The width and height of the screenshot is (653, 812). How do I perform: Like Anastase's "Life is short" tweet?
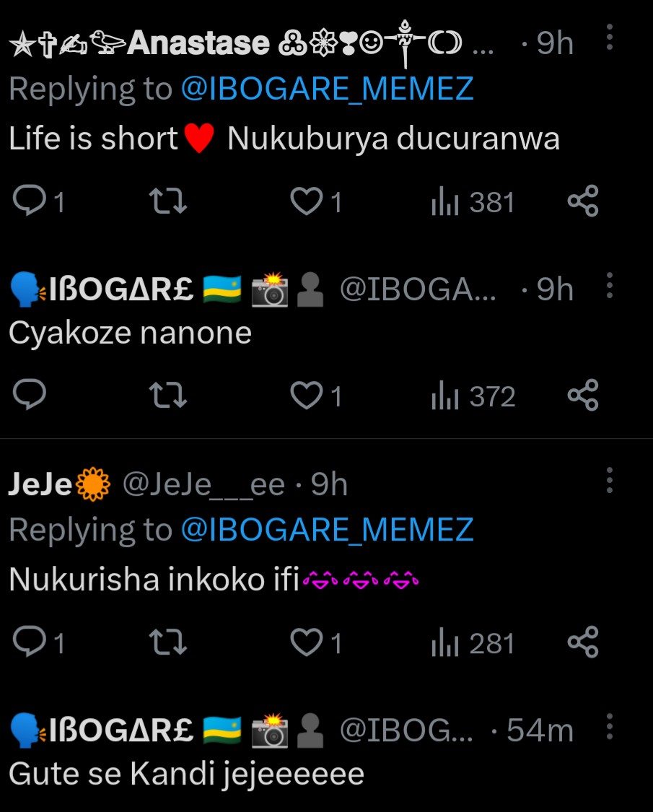coord(306,201)
